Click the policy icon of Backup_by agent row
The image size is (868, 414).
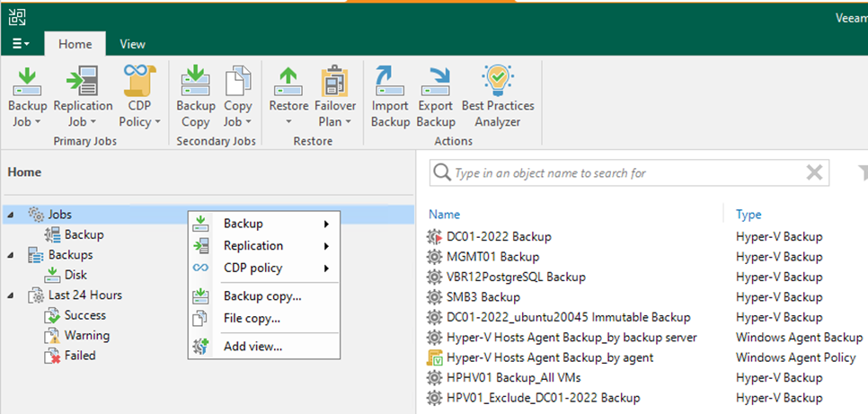pos(435,358)
